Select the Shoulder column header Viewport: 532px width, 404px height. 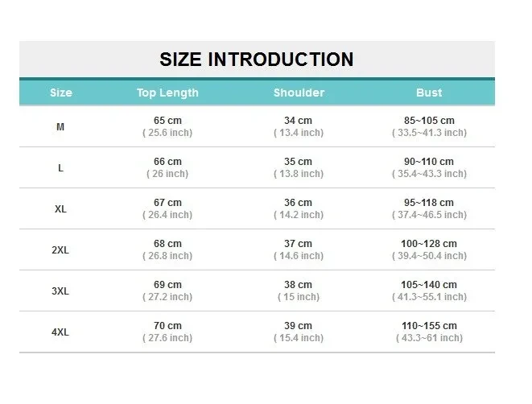pos(299,93)
